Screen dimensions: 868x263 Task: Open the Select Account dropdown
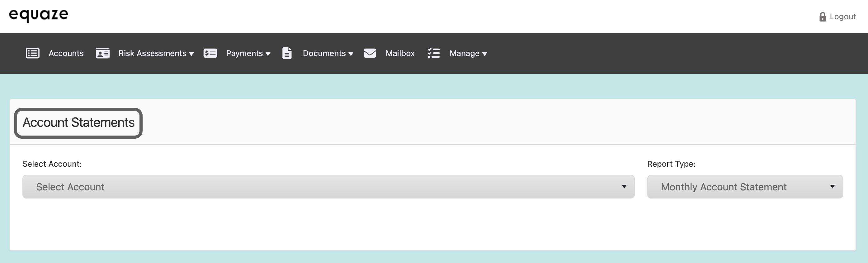(x=328, y=187)
